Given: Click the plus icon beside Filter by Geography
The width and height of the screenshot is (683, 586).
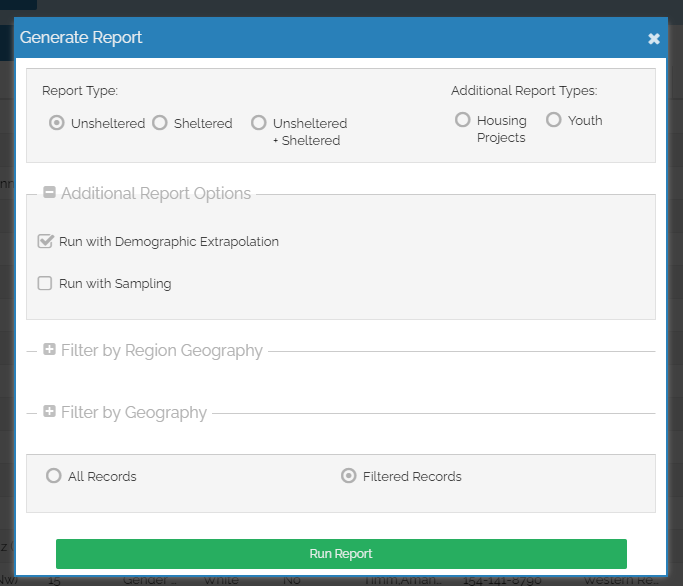Looking at the screenshot, I should [x=49, y=412].
